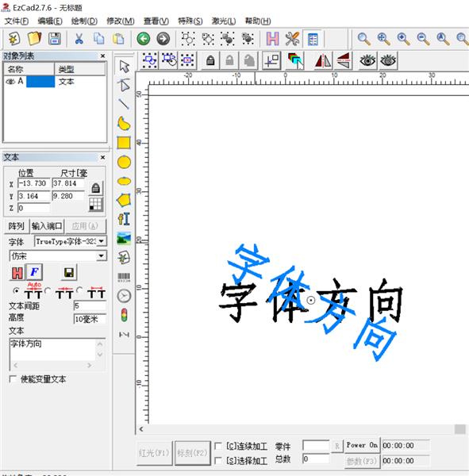Select the Rectangle drawing tool
Image resolution: width=469 pixels, height=476 pixels.
click(124, 143)
